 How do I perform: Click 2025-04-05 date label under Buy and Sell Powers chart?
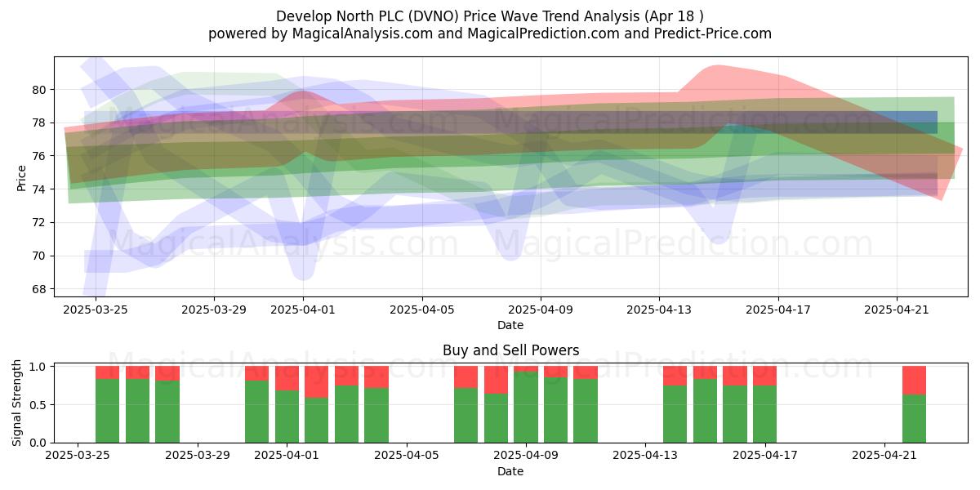point(406,456)
